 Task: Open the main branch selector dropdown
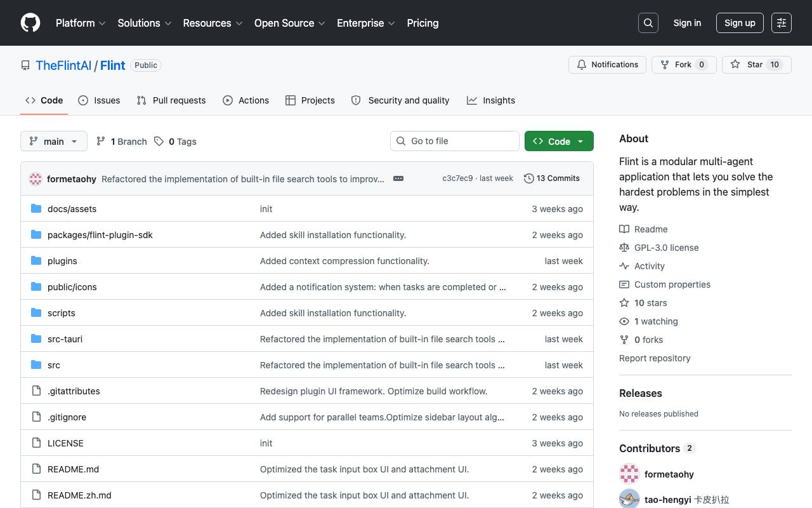pos(53,141)
